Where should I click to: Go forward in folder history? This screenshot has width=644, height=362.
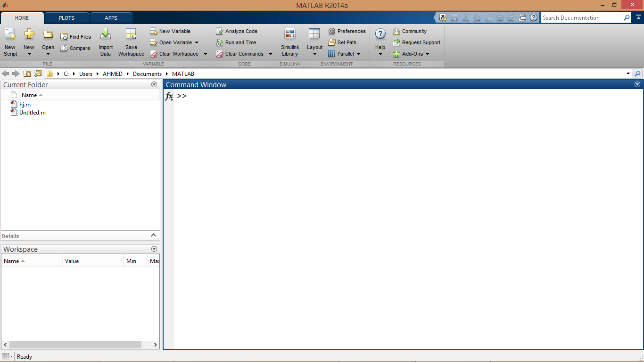point(16,74)
